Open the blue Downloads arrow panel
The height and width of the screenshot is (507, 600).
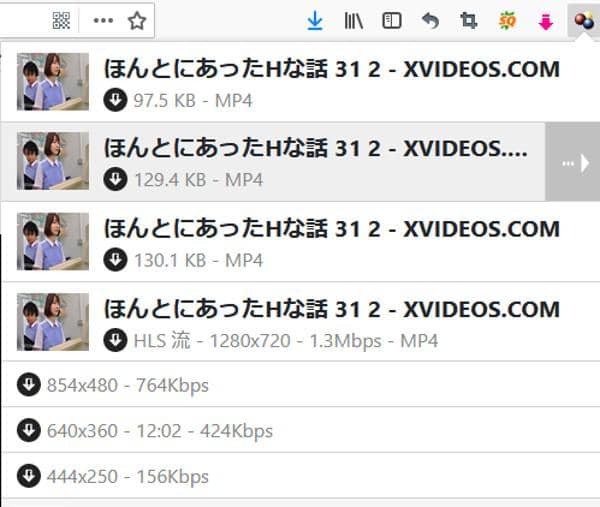(315, 21)
